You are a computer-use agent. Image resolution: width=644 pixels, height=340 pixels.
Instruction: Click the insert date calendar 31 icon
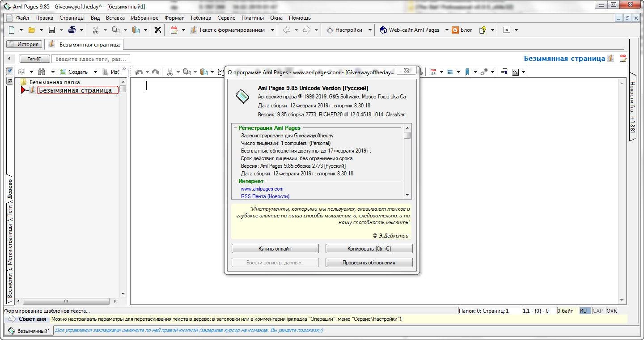click(433, 72)
